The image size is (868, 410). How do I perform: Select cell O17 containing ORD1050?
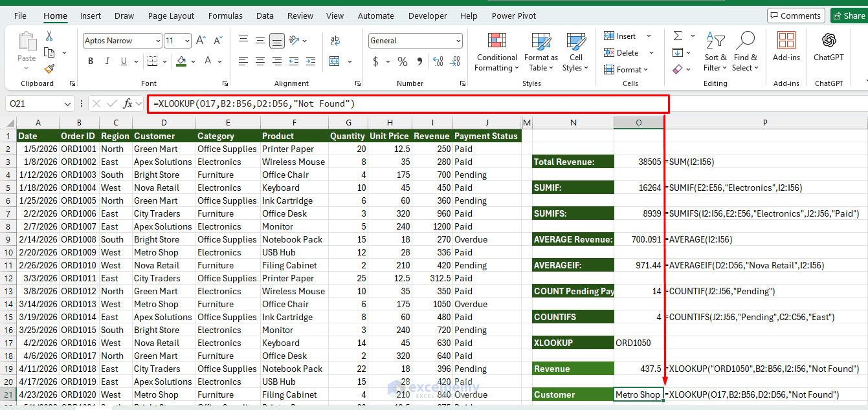pos(639,343)
